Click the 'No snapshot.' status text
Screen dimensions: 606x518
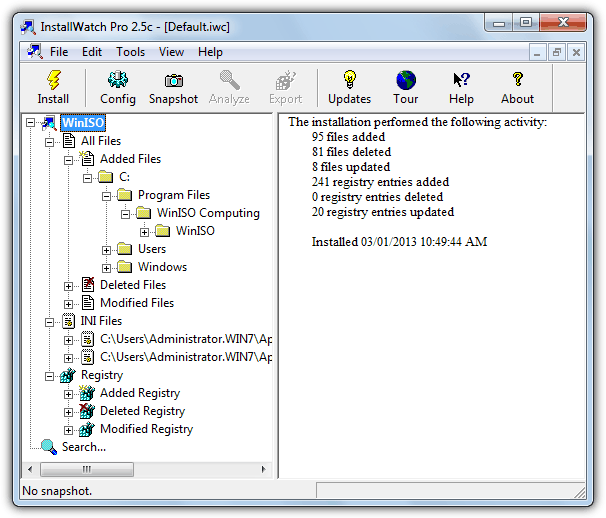[57, 491]
